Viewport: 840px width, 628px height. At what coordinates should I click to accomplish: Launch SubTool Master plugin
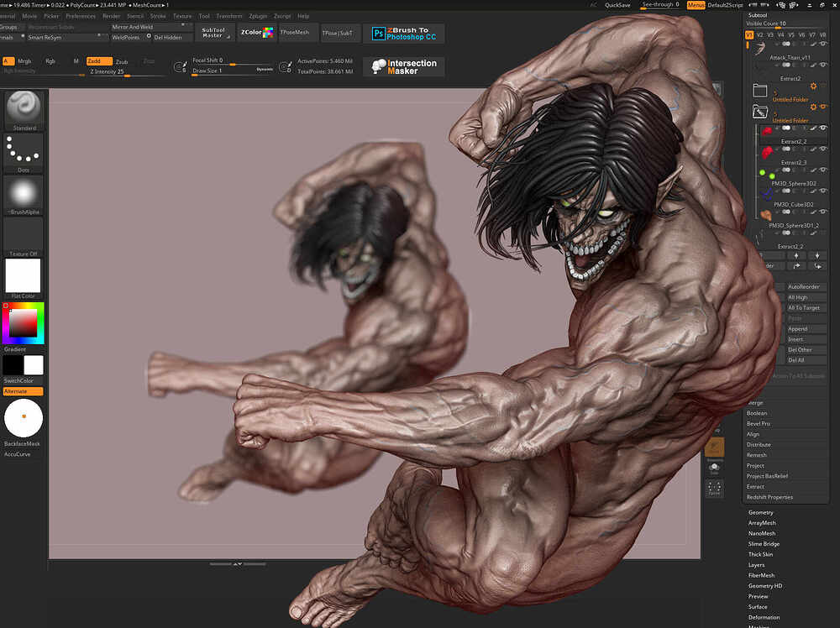coord(215,33)
